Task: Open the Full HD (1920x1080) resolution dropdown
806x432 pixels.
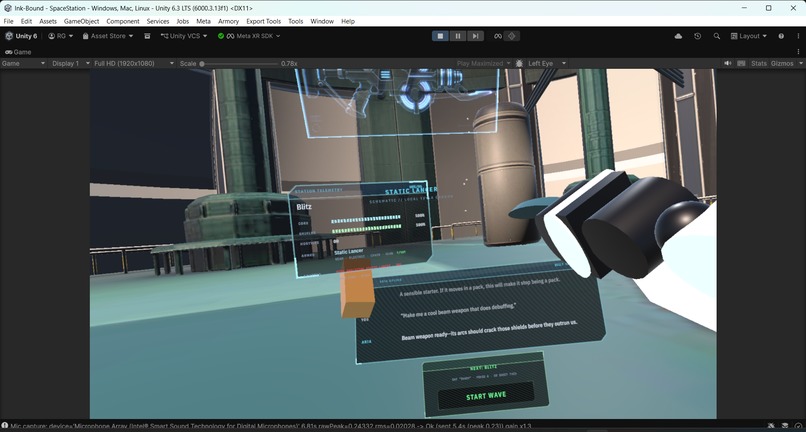Action: click(x=134, y=63)
